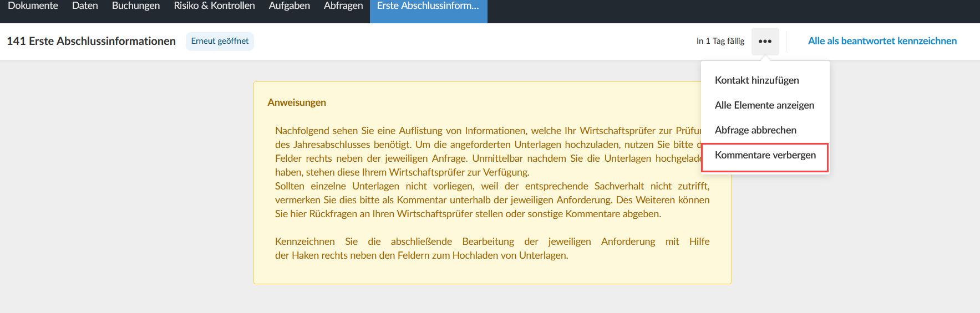The image size is (980, 313).
Task: Open Risiko & Kontrollen tab
Action: [x=214, y=6]
